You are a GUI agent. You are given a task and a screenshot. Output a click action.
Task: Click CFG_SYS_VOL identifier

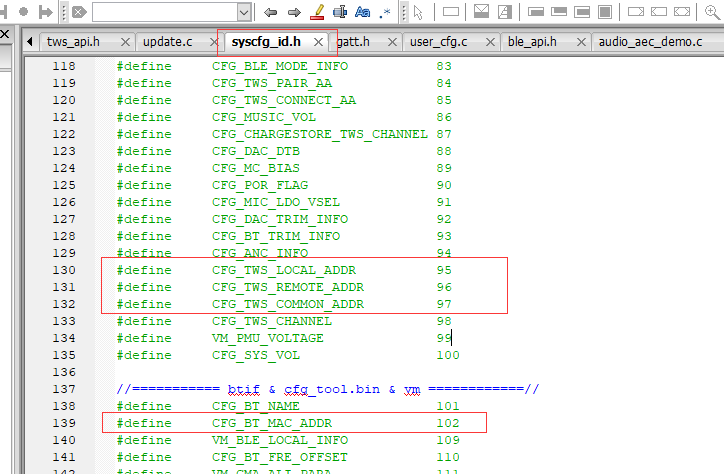pos(256,355)
